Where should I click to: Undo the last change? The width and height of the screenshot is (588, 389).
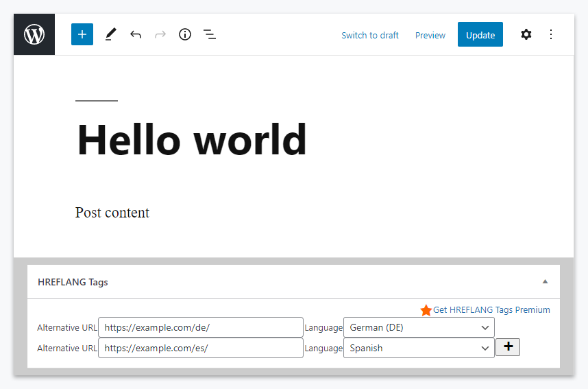[136, 34]
